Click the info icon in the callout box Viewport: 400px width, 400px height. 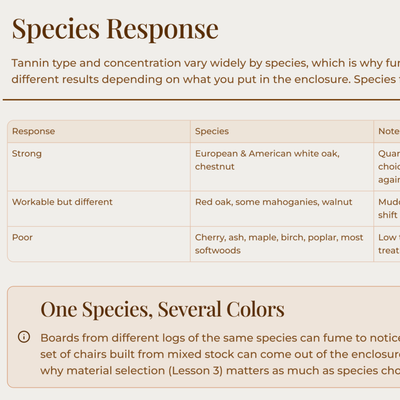click(24, 337)
